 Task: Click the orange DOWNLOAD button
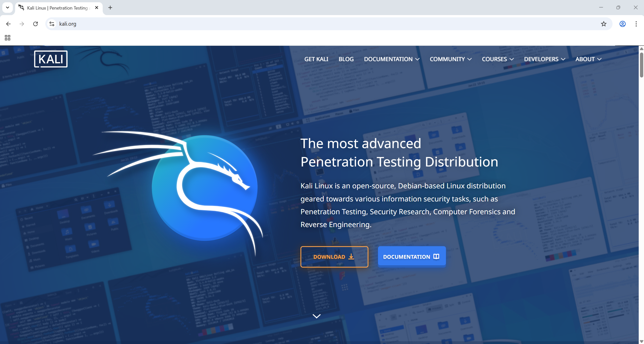tap(334, 257)
